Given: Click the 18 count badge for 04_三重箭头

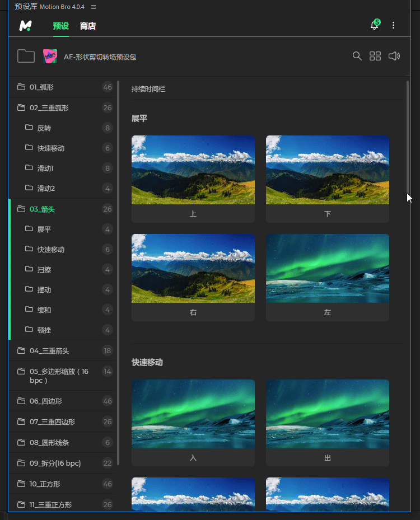Looking at the screenshot, I should point(108,351).
